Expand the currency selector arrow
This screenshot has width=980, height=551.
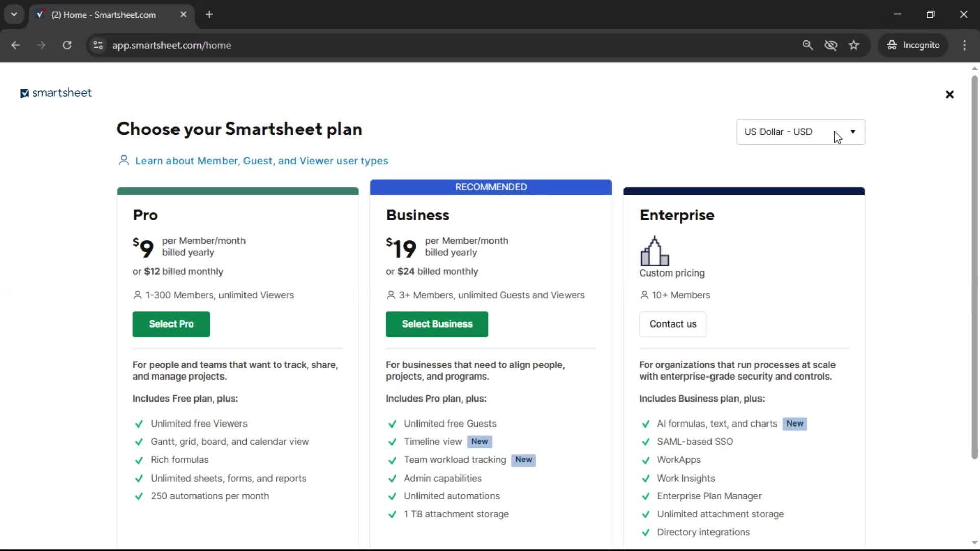click(x=852, y=132)
